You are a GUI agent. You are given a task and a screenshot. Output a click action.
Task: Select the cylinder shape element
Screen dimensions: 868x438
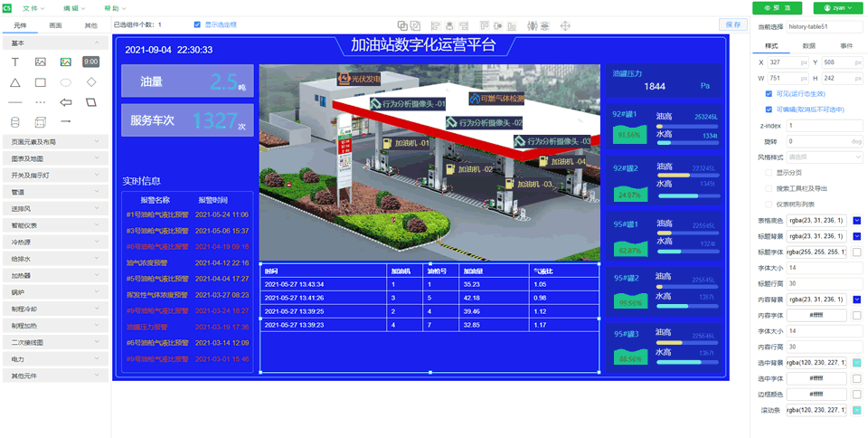[x=15, y=122]
